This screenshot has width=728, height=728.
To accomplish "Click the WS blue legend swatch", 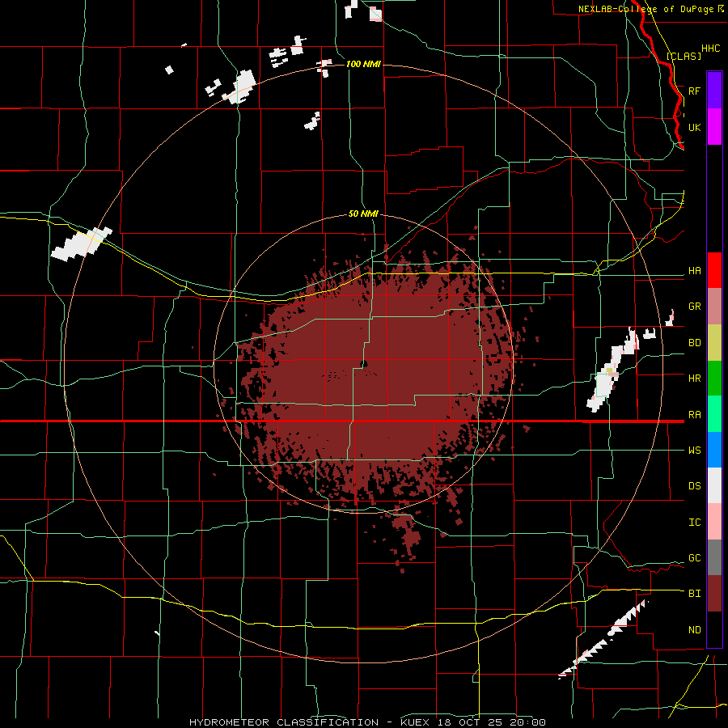I will (714, 450).
